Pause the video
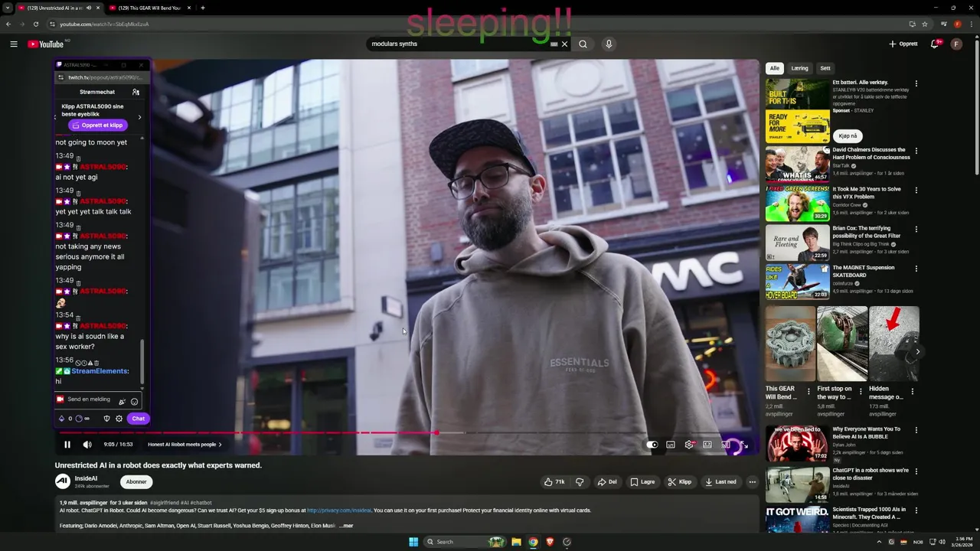 (67, 445)
